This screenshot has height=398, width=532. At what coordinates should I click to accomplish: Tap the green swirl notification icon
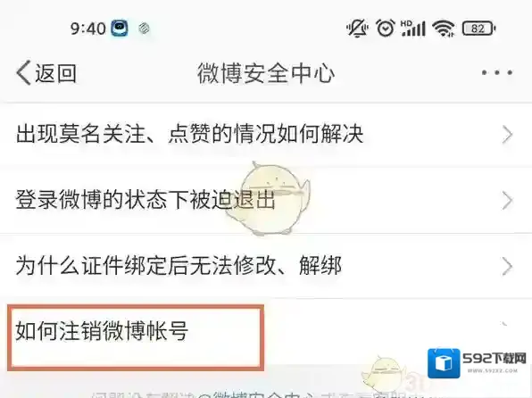pyautogui.click(x=145, y=29)
